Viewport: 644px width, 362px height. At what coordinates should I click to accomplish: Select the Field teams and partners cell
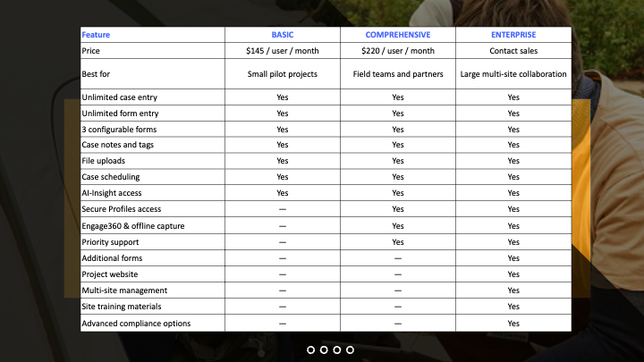(x=398, y=74)
